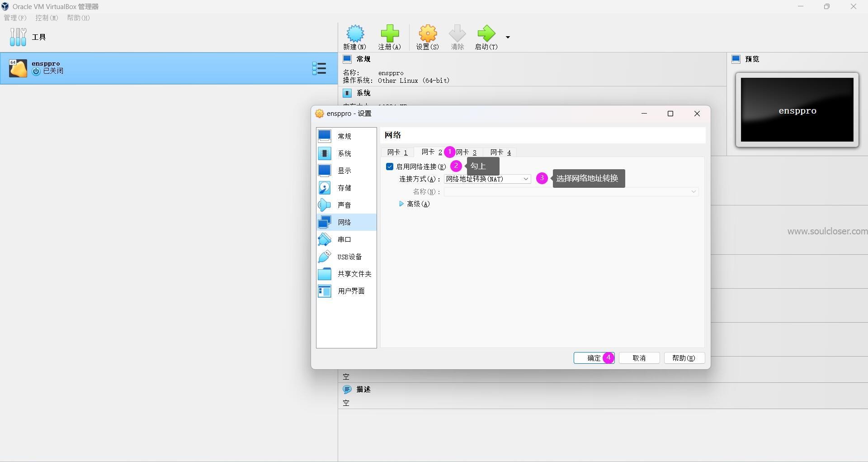The height and width of the screenshot is (462, 868).
Task: Select 共享文件夹 category in settings sidebar
Action: 346,274
